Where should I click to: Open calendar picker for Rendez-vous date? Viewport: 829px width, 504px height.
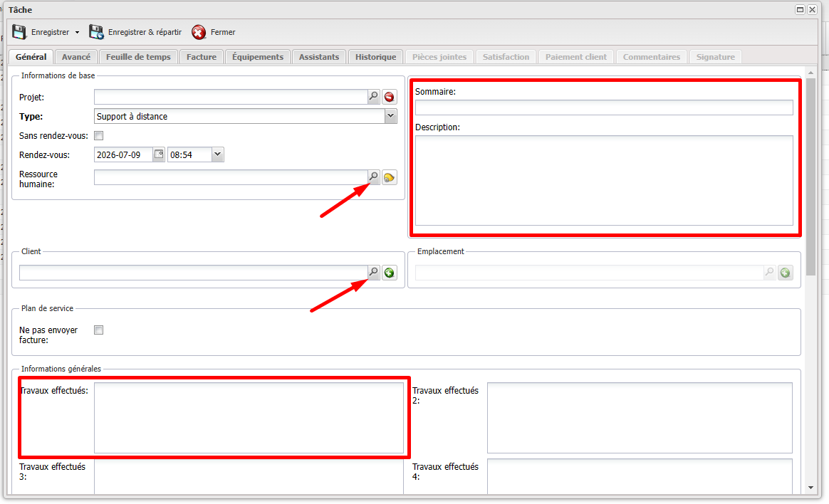159,154
